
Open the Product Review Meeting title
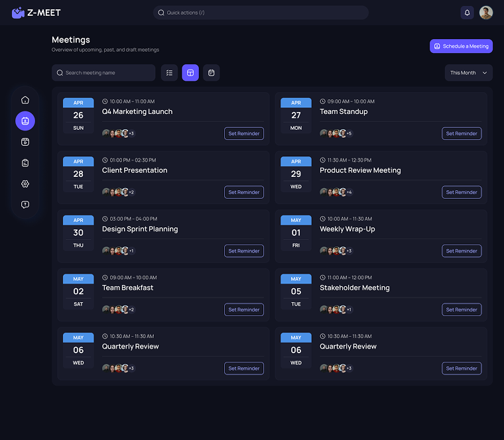(360, 170)
